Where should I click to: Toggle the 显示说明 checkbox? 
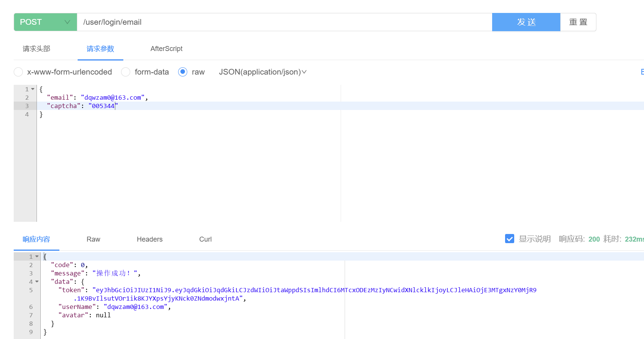510,239
